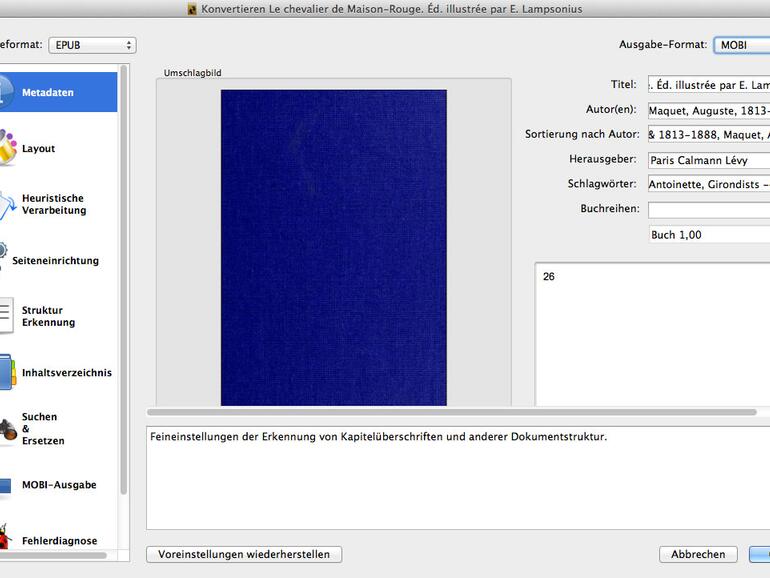
Task: Open Suchen & Ersetzen binoculars icon
Action: click(6, 428)
